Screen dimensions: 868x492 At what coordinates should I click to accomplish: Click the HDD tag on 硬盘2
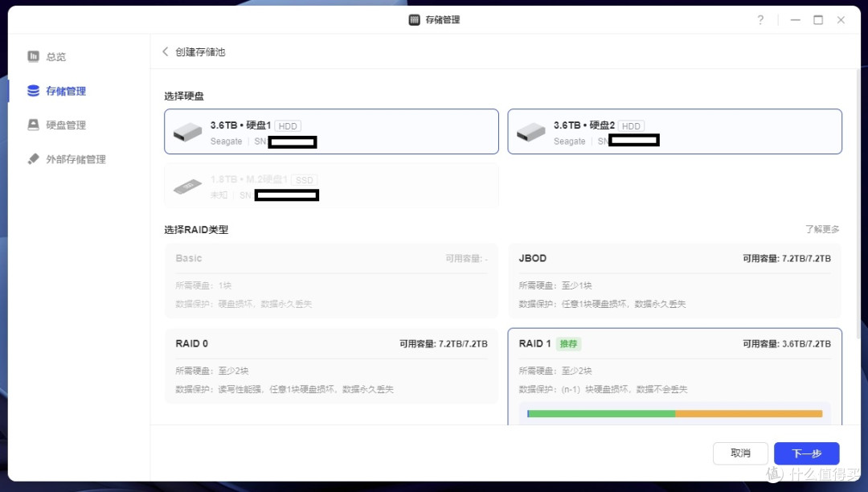tap(631, 126)
